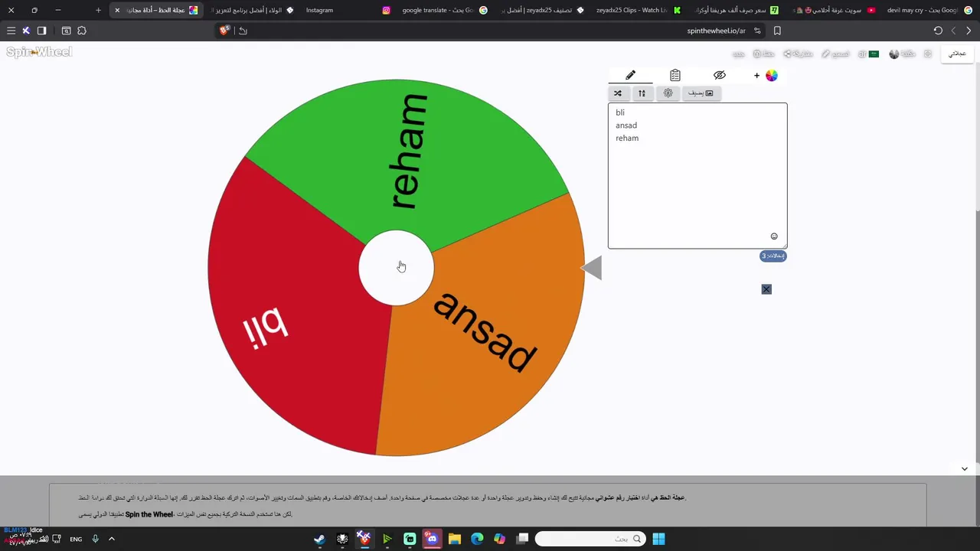
Task: Expand the bottom chevron arrow
Action: (x=965, y=468)
